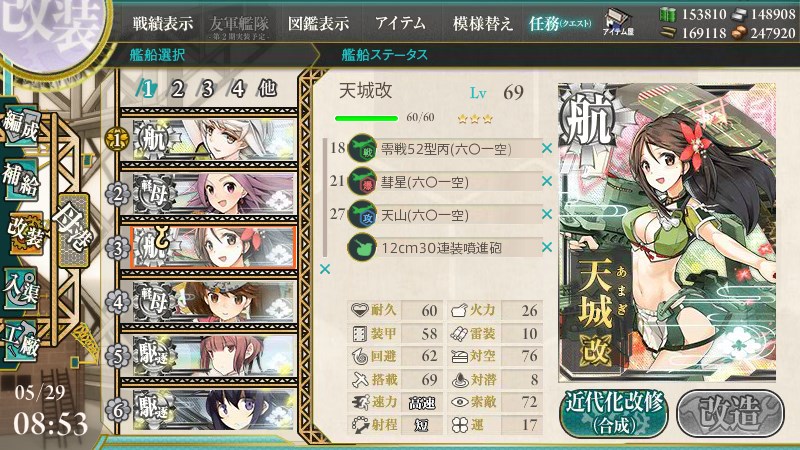
Task: Remove the 彗星(六〇一空) equipment with its X
Action: click(547, 181)
